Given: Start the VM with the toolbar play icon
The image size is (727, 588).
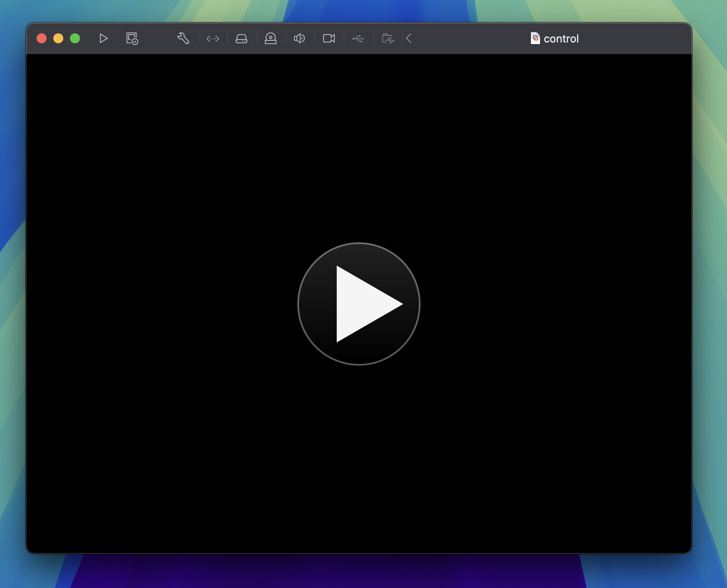Looking at the screenshot, I should coord(103,38).
